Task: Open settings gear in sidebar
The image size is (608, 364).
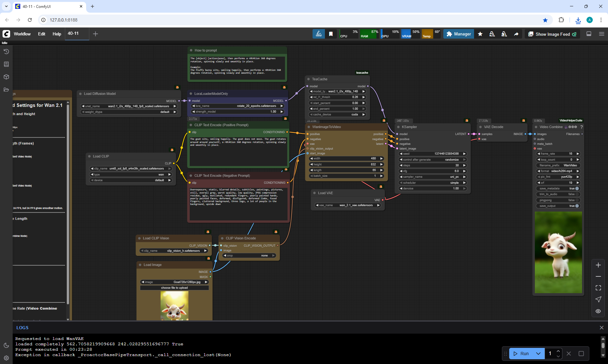Action: click(6, 358)
